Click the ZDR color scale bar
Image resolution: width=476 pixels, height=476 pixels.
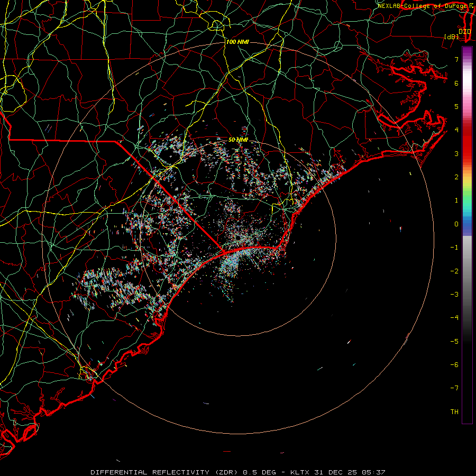point(467,235)
